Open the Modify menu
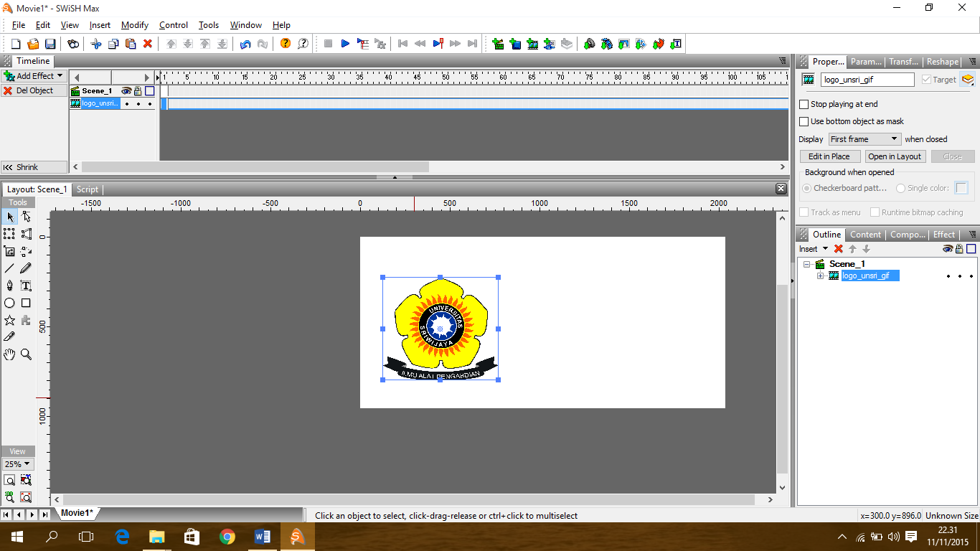Image resolution: width=980 pixels, height=551 pixels. (x=135, y=25)
